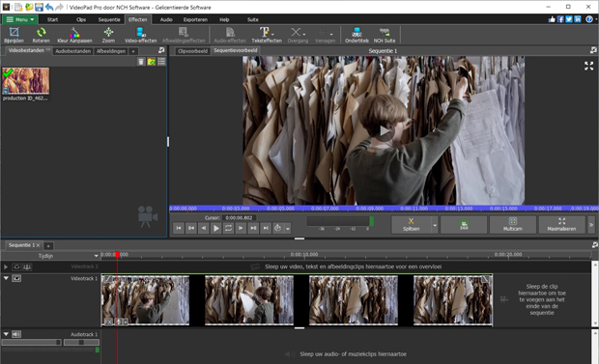The height and width of the screenshot is (364, 599).
Task: Click the Roteren rotate tool
Action: coord(41,35)
